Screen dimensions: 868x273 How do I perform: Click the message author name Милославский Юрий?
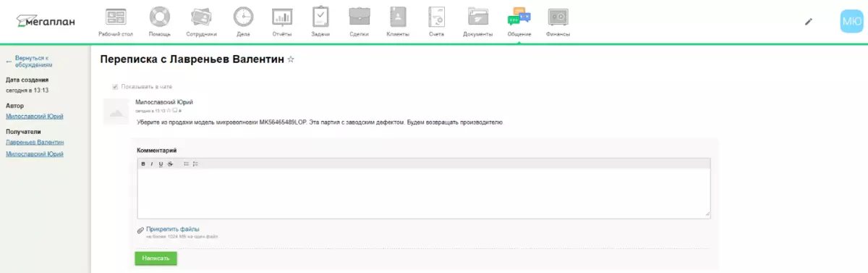tap(164, 102)
